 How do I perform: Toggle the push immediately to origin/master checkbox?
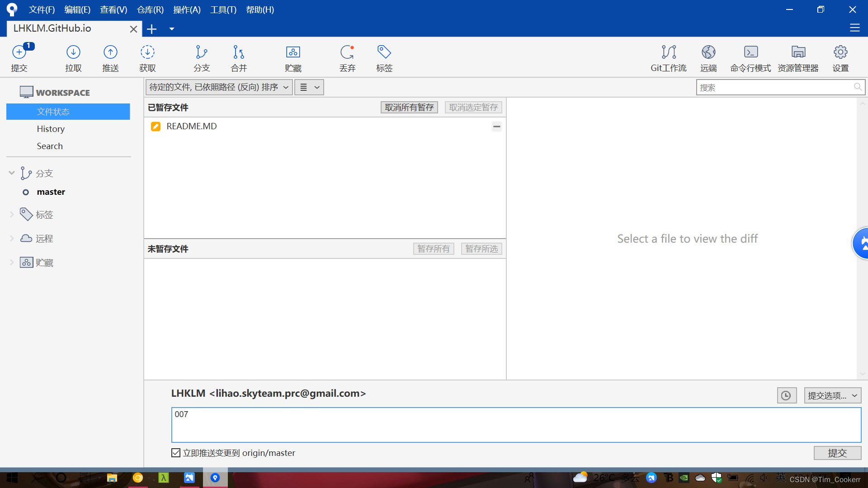coord(176,453)
